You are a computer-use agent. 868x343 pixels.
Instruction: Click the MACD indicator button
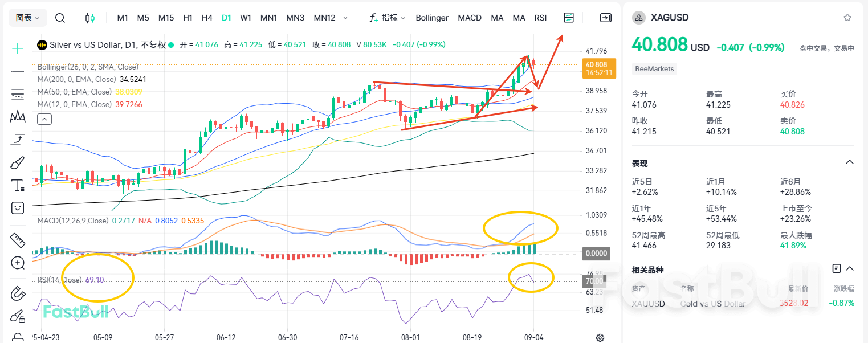(x=470, y=18)
